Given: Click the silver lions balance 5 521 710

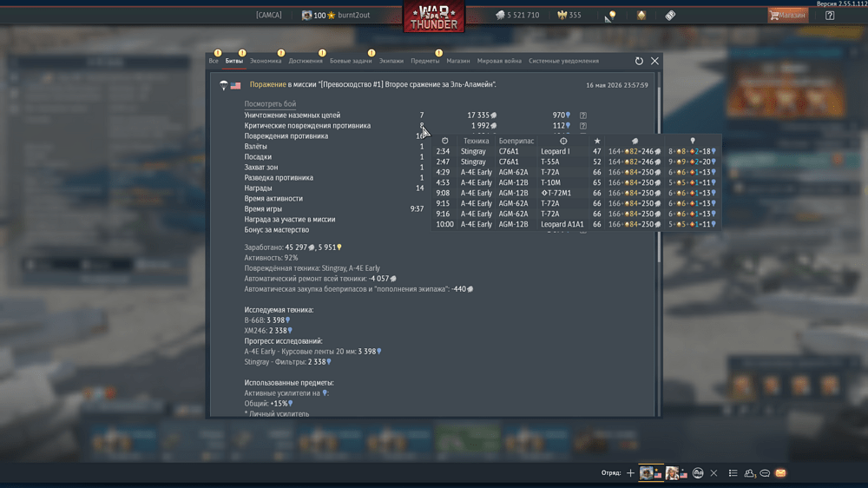Looking at the screenshot, I should pyautogui.click(x=517, y=15).
